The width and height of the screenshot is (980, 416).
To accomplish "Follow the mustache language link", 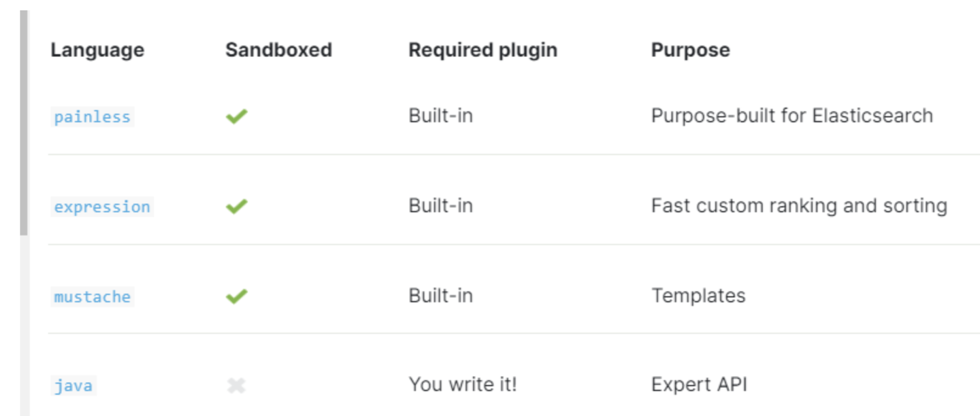I will point(92,297).
